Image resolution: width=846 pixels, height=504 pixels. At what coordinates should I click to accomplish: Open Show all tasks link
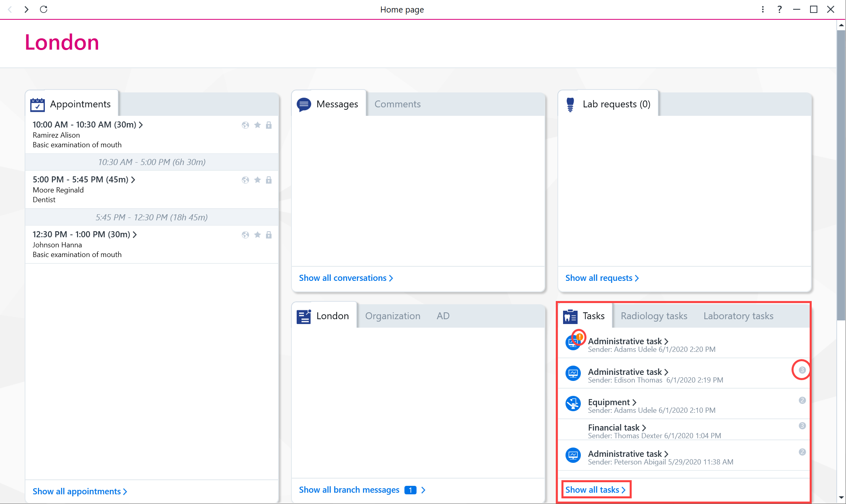click(x=596, y=490)
